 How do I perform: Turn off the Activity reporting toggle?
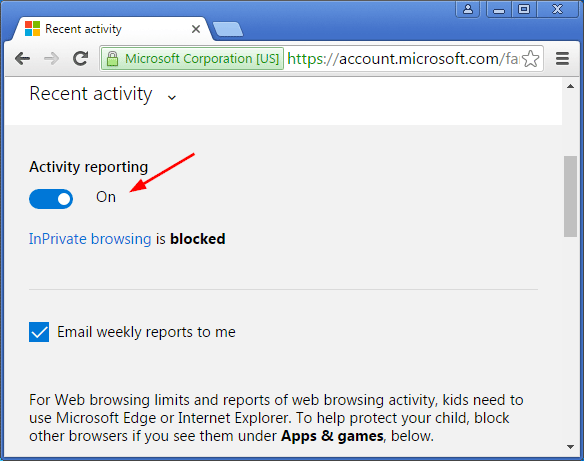[x=51, y=199]
